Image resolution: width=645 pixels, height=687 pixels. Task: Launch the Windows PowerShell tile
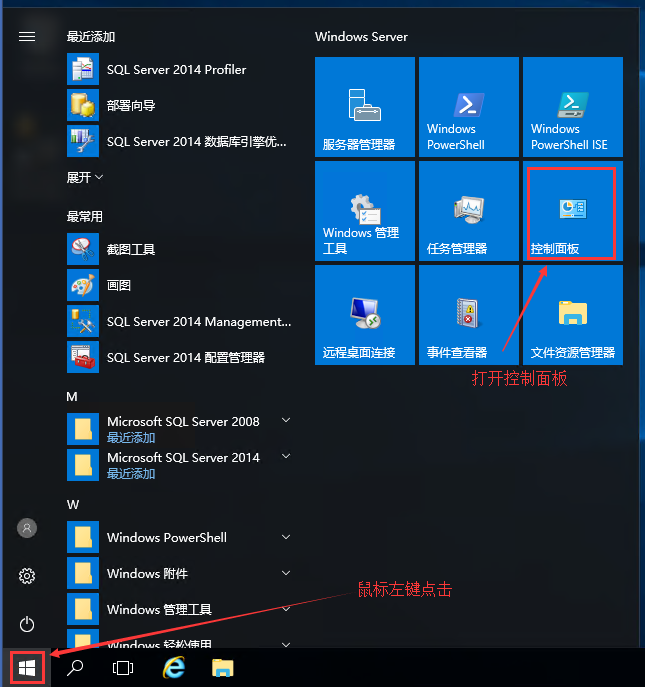pyautogui.click(x=468, y=106)
